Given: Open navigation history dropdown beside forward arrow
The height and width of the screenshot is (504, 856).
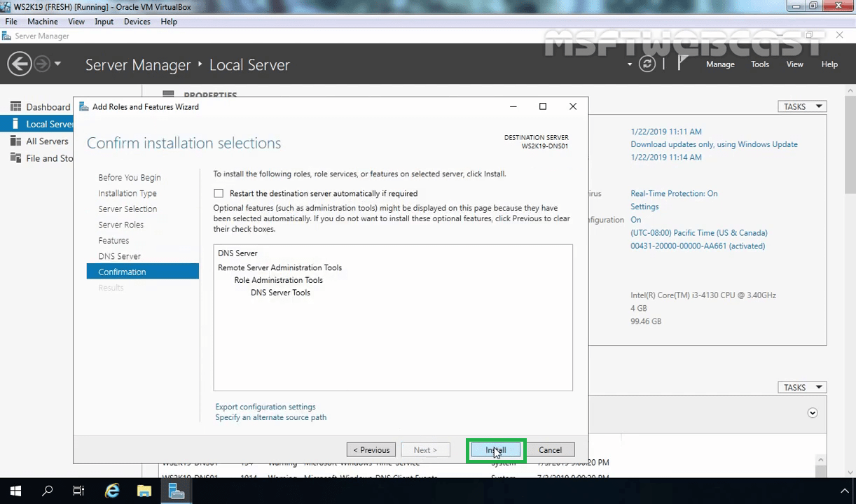Looking at the screenshot, I should click(x=57, y=64).
